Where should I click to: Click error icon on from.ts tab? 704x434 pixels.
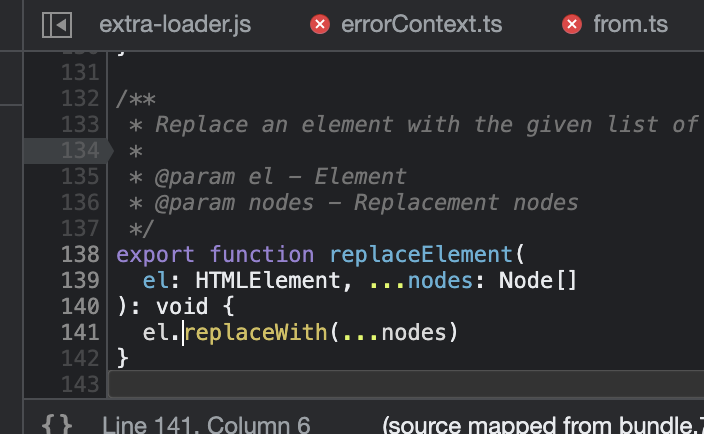pos(572,24)
